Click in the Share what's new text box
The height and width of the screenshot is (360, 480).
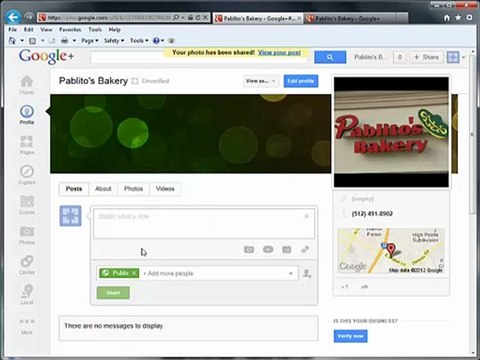pyautogui.click(x=204, y=223)
